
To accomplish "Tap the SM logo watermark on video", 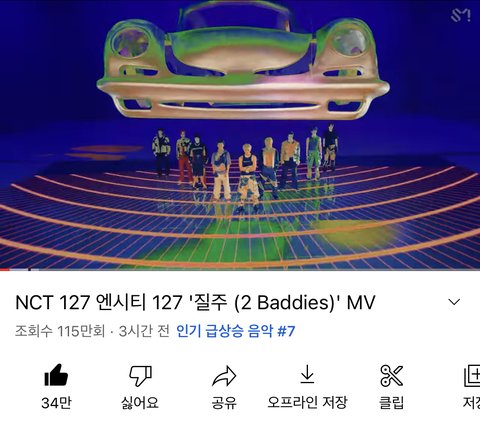I will [461, 15].
